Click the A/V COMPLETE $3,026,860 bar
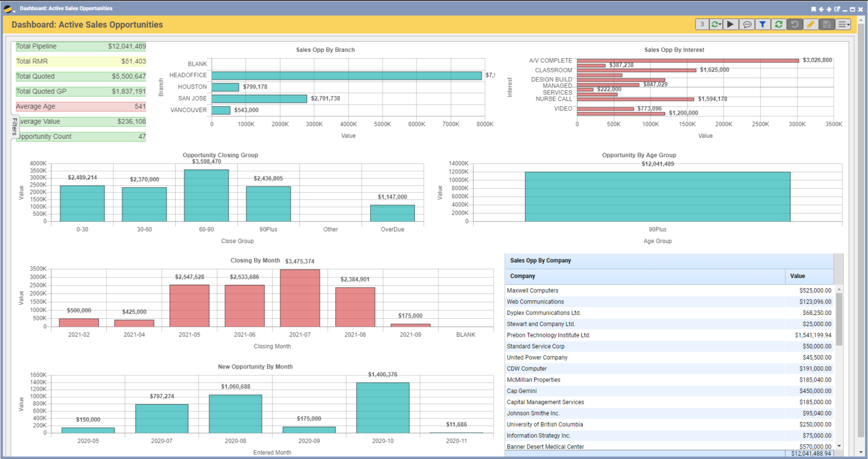Viewport: 868px width, 459px height. pos(688,60)
